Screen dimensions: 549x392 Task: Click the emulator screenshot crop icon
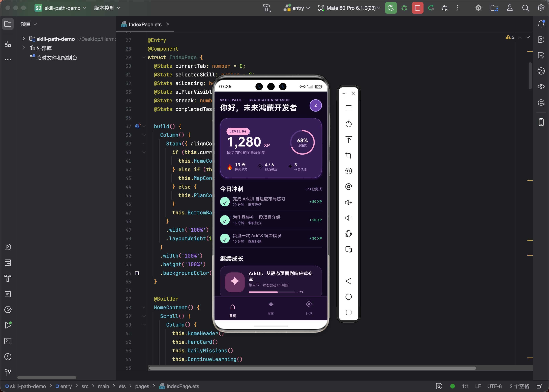coord(348,155)
